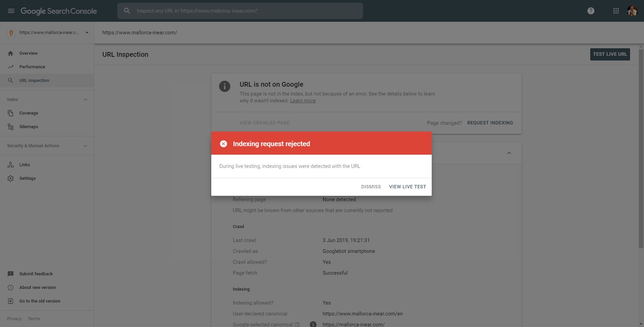Screen dimensions: 644x327
Task: Click the inspected URL at page top
Action: [139, 33]
